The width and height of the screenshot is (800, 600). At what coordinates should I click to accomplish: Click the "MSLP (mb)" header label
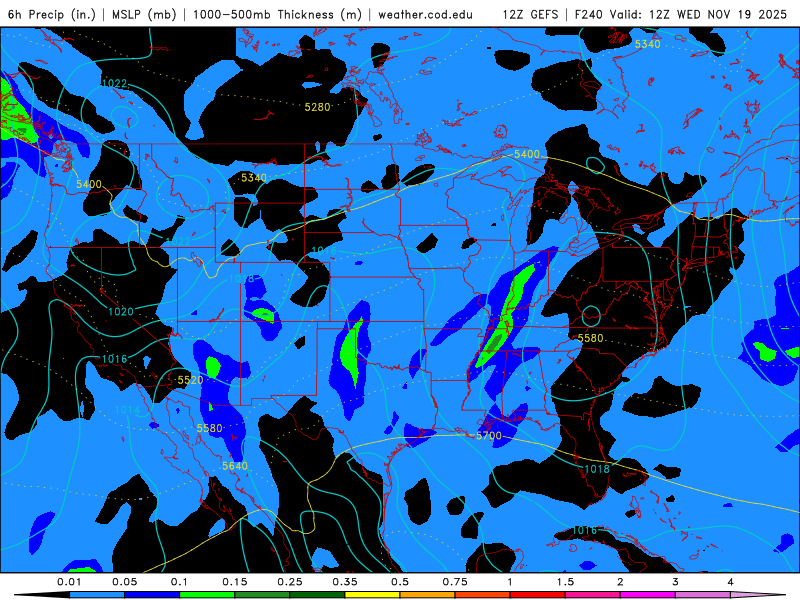click(144, 14)
